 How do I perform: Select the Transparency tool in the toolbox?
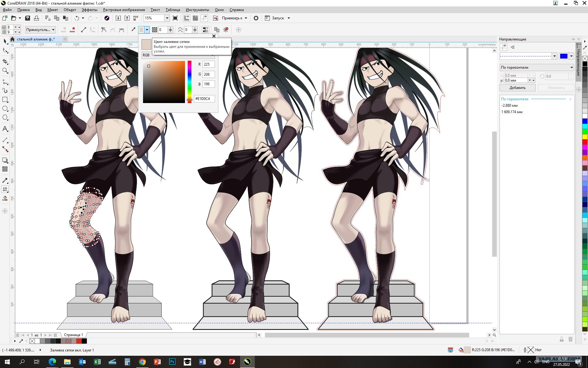pyautogui.click(x=5, y=169)
